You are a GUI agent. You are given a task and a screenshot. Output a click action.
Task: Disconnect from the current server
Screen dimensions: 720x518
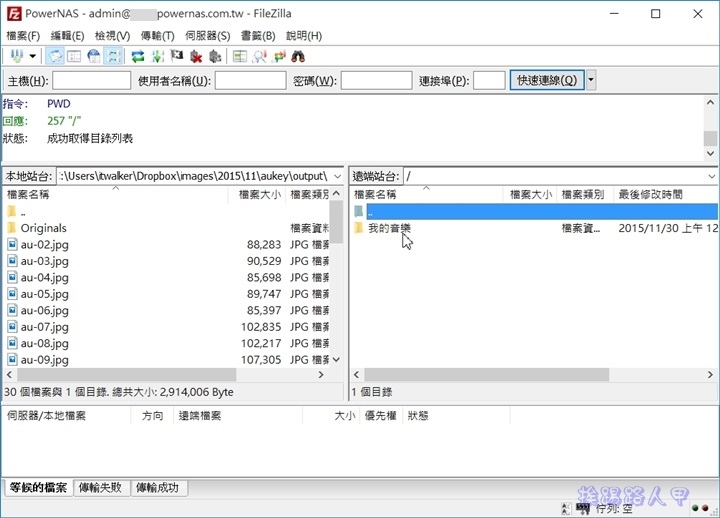(195, 56)
